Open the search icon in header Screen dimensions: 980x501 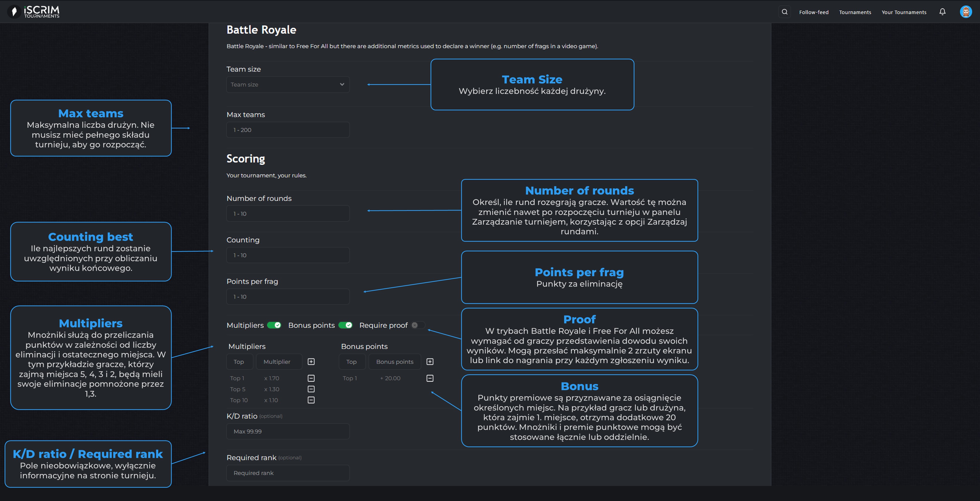point(785,12)
